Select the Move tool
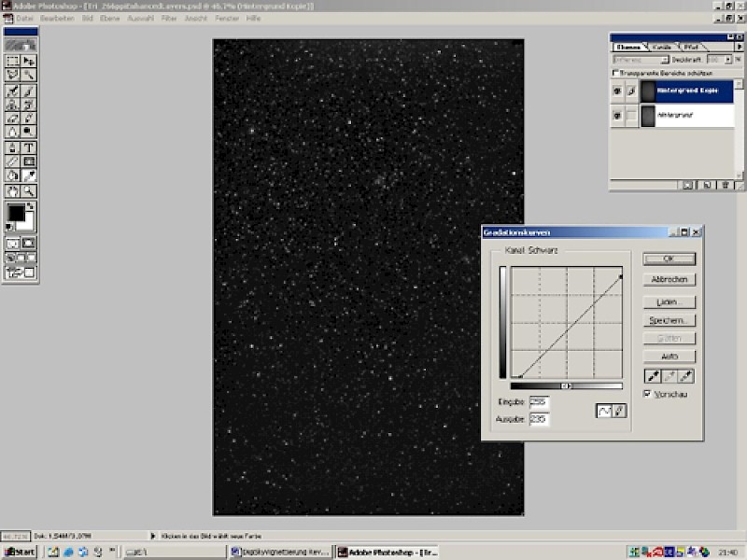The width and height of the screenshot is (747, 560). pos(29,61)
